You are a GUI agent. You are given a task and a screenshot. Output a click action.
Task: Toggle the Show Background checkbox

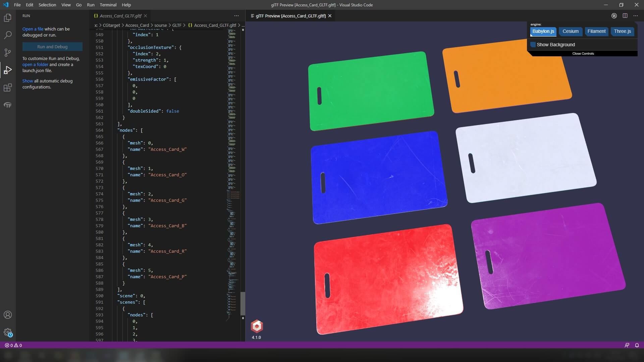tap(533, 45)
